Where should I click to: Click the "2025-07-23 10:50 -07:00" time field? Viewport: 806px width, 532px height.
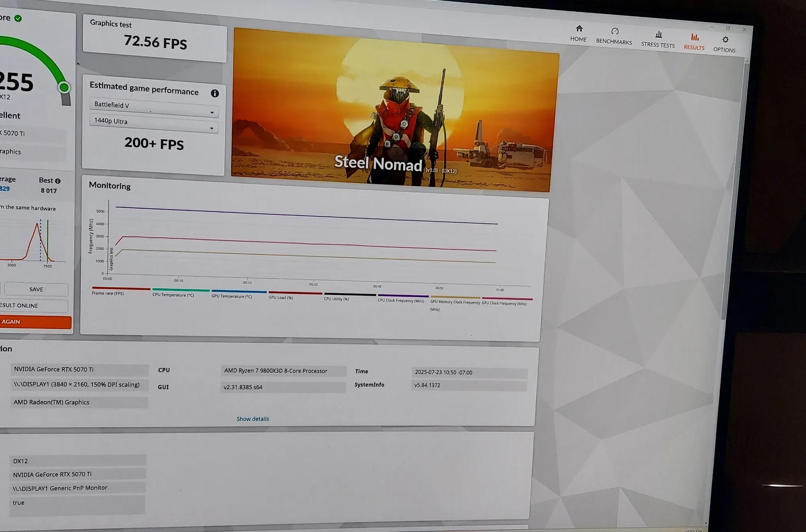tap(469, 373)
